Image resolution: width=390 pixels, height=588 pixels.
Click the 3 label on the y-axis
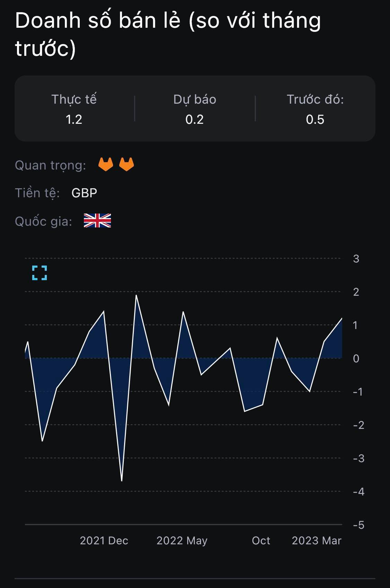[356, 259]
